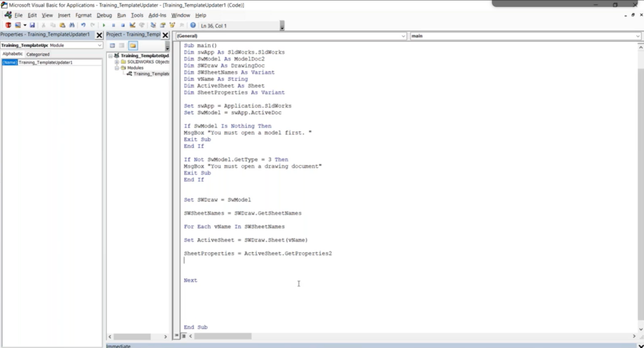644x348 pixels.
Task: Open the Properties Window toolbar icon
Action: (x=163, y=26)
